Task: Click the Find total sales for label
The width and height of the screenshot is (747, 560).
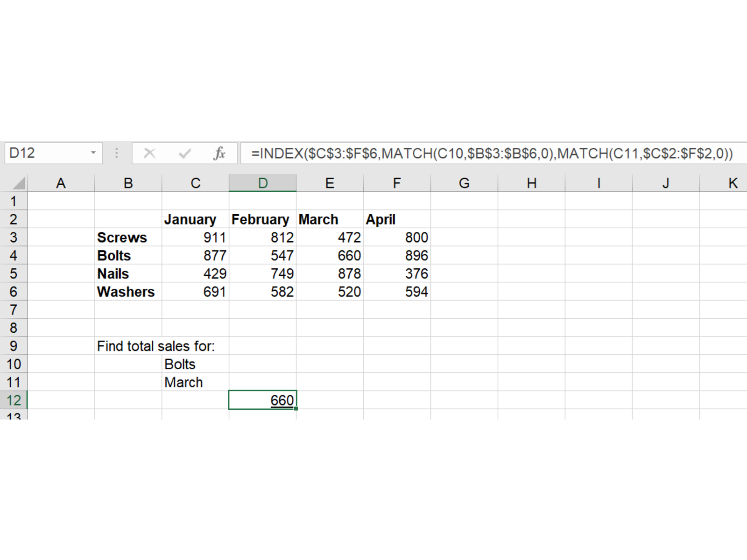Action: point(155,346)
